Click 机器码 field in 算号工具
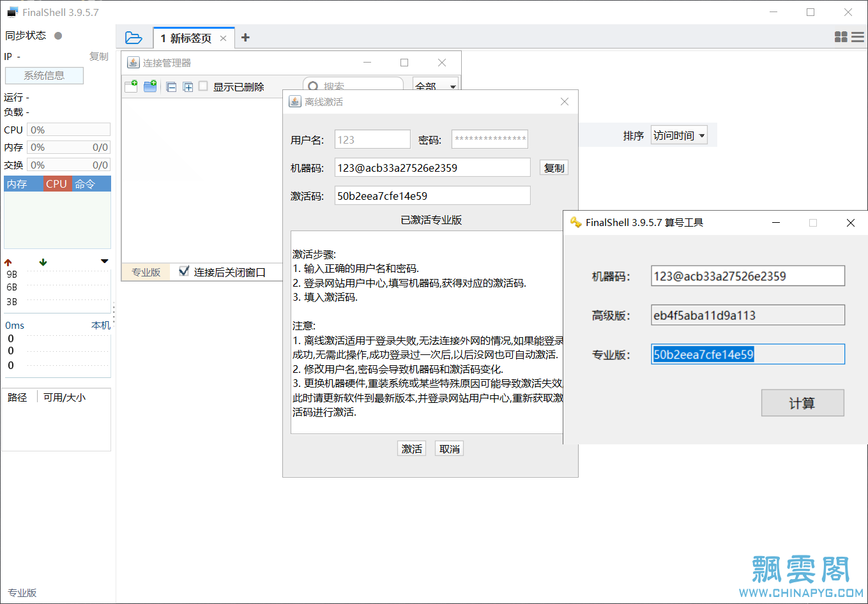The image size is (868, 604). (x=748, y=276)
